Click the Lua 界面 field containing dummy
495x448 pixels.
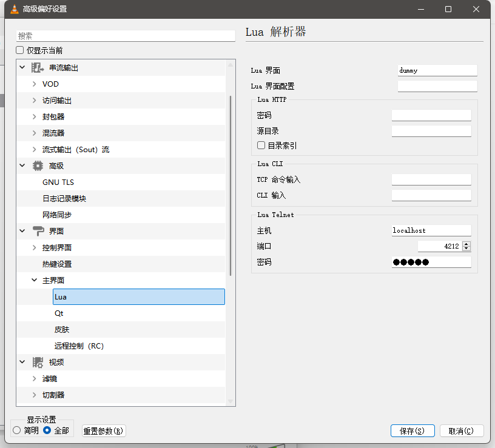click(x=437, y=70)
